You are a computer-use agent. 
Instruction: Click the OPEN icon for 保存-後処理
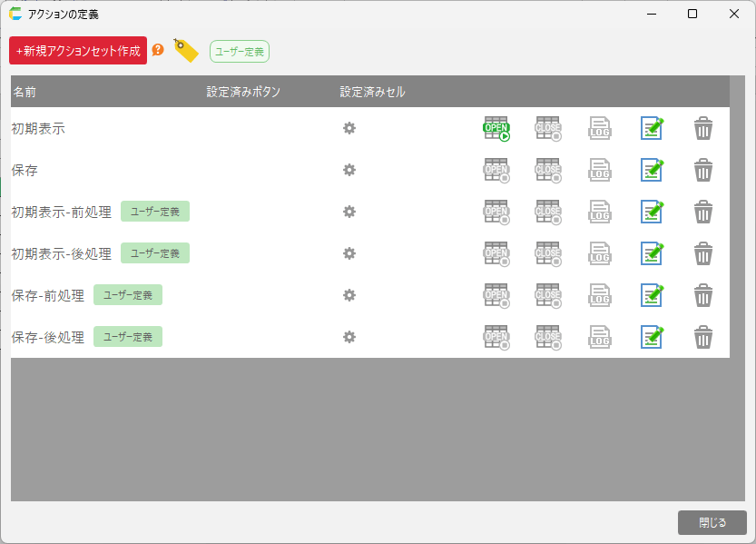pyautogui.click(x=496, y=338)
